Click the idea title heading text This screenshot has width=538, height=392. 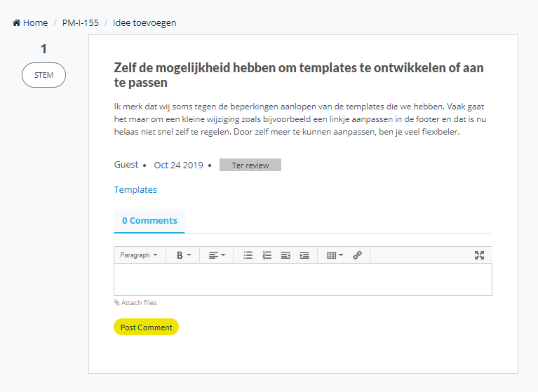tap(299, 75)
